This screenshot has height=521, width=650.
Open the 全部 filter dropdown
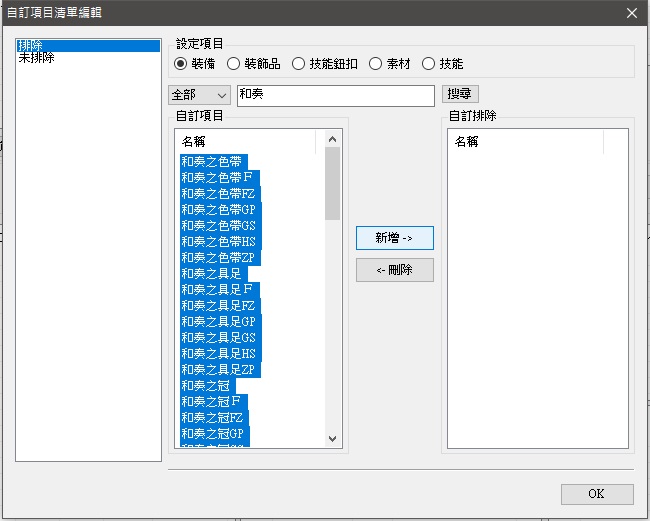coord(199,95)
